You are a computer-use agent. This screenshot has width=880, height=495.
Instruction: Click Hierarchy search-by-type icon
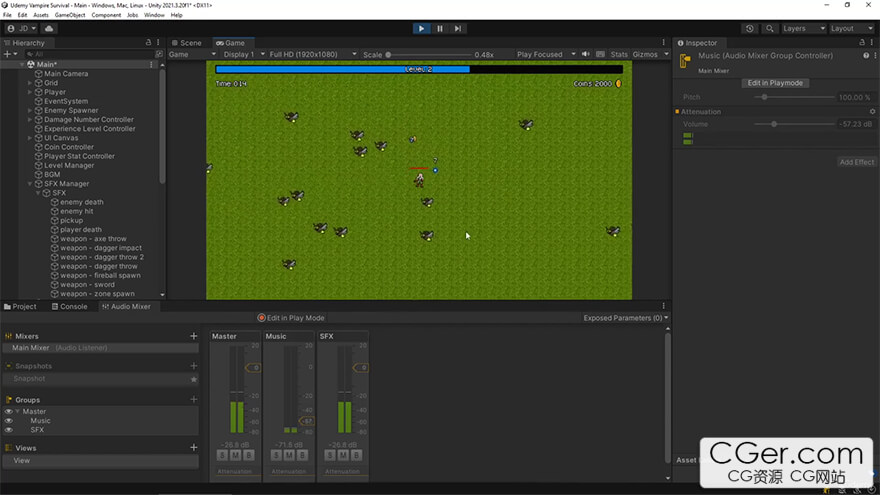(x=159, y=54)
